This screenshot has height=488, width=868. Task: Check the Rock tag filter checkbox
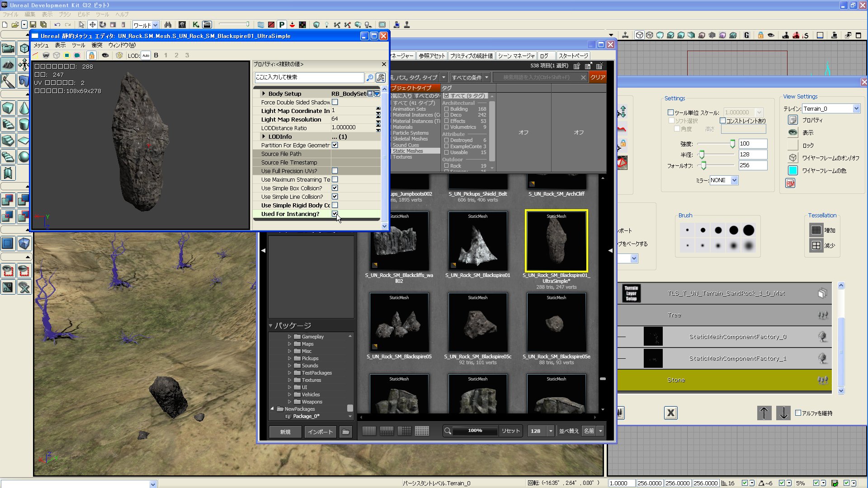click(446, 166)
